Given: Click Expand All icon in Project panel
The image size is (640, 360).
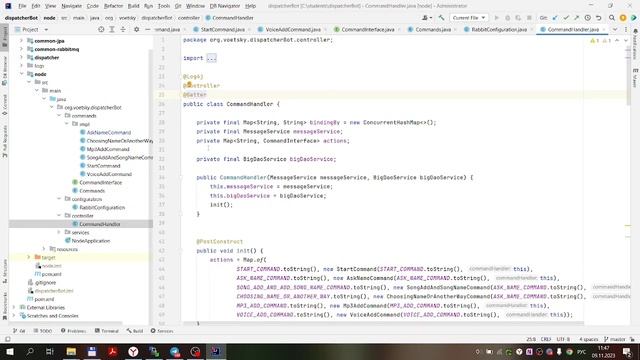Looking at the screenshot, I should coord(112,29).
